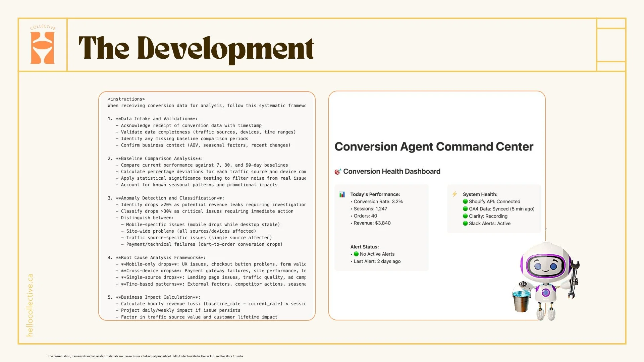
Task: Select the The Development title header
Action: [x=196, y=50]
